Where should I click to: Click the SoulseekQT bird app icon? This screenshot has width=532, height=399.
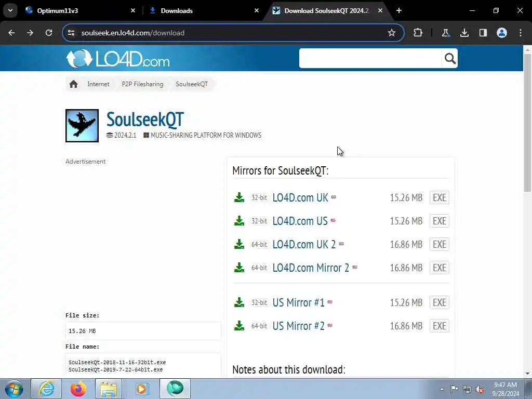(82, 126)
